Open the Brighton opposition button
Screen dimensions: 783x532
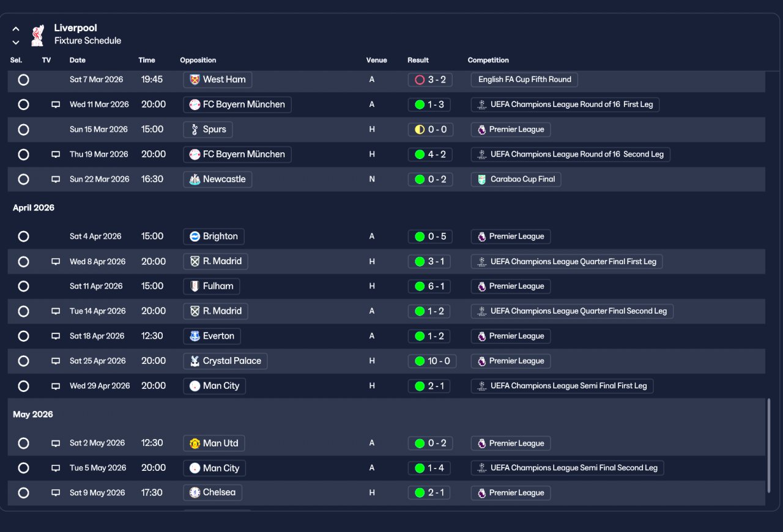tap(213, 236)
